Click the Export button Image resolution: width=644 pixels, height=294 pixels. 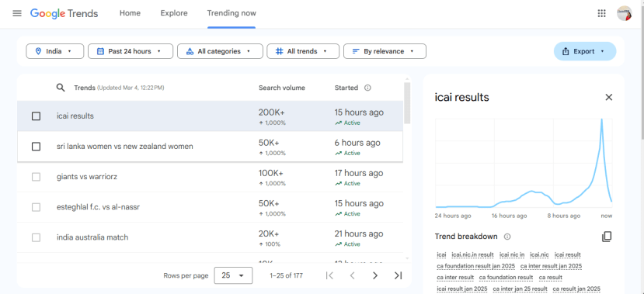click(x=585, y=51)
